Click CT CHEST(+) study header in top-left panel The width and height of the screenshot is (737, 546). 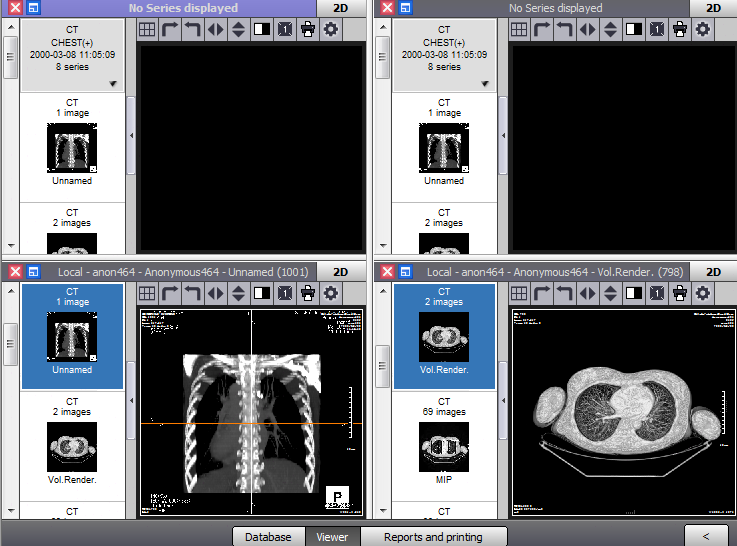click(72, 55)
